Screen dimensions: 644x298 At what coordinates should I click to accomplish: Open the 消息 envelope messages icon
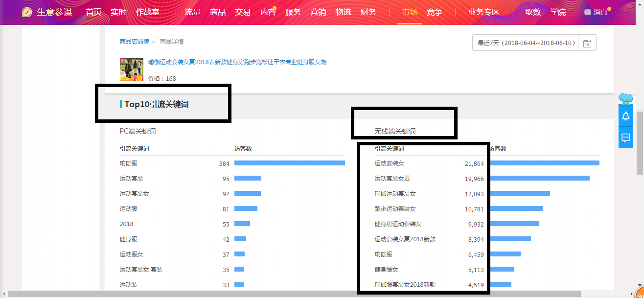588,12
